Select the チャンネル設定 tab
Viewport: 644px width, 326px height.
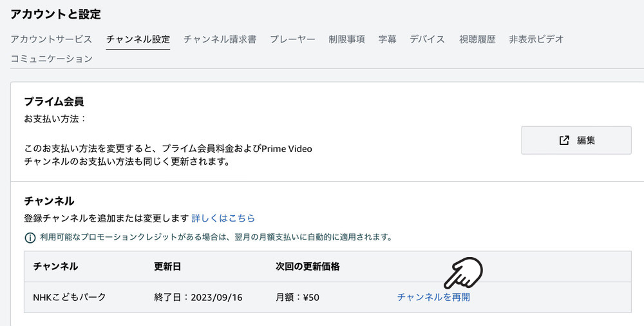tap(138, 39)
